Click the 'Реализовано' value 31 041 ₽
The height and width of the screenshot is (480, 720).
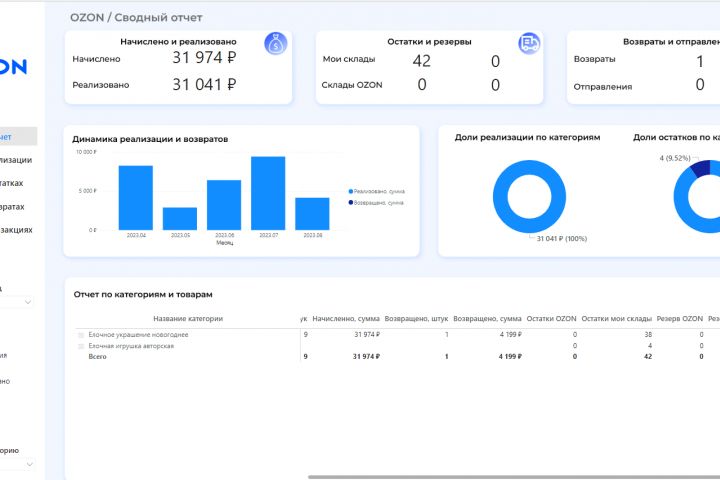pyautogui.click(x=204, y=84)
